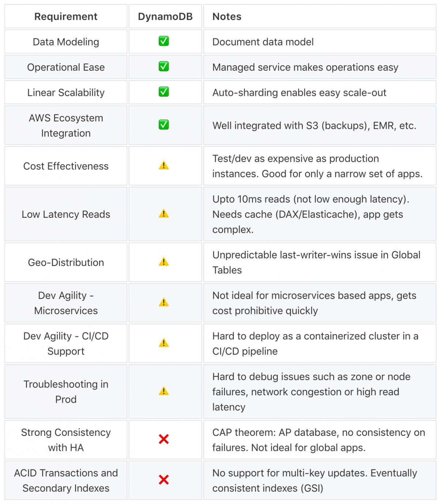The image size is (439, 504).
Task: Click the Geo-Distribution requirement label
Action: tap(66, 262)
